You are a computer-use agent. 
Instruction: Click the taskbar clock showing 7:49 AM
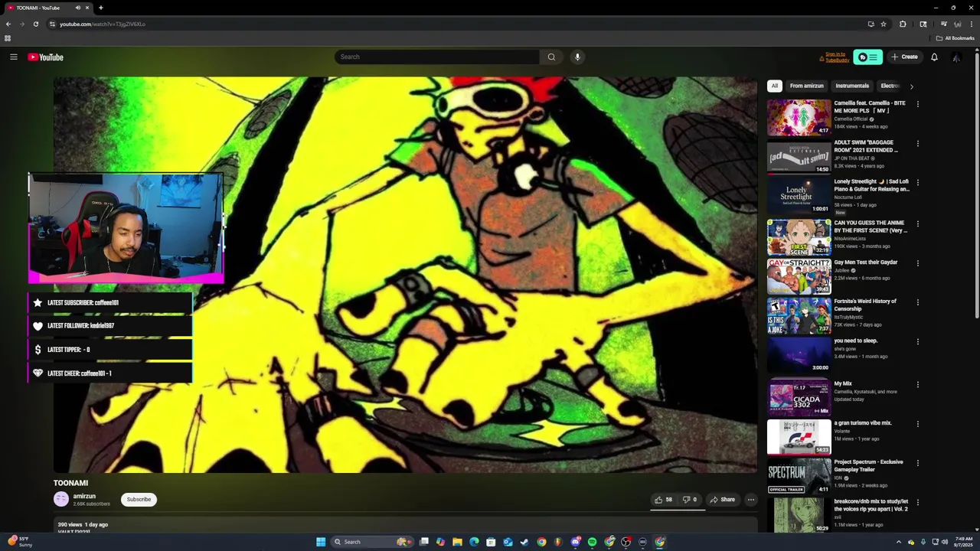[964, 542]
